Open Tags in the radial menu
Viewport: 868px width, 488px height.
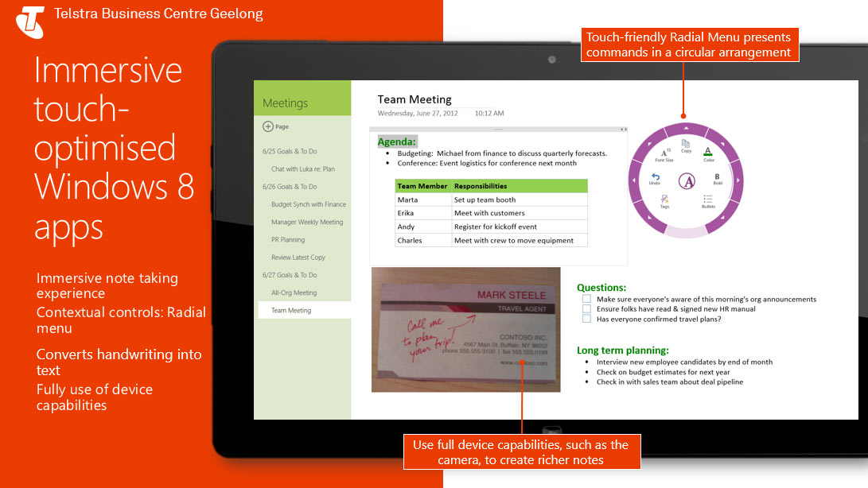[x=664, y=202]
